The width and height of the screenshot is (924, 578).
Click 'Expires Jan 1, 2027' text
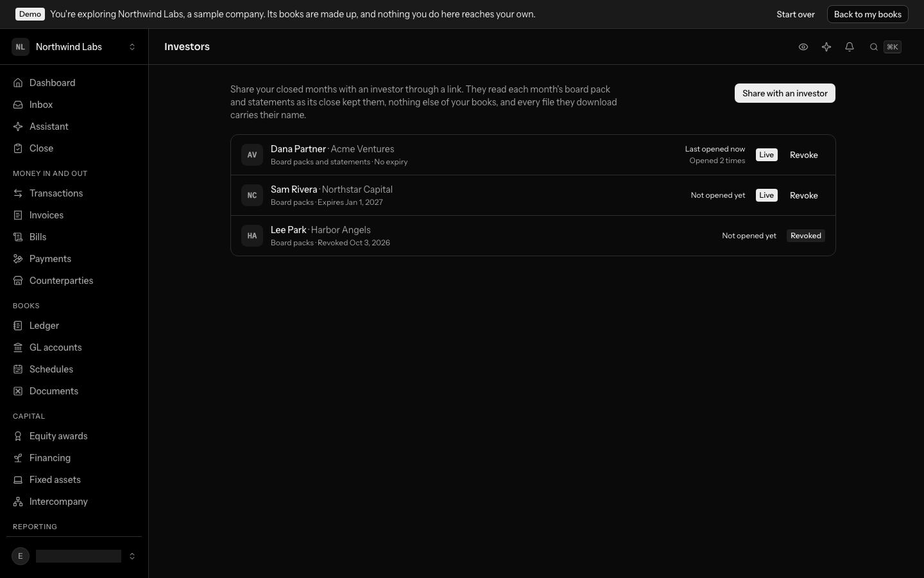350,202
